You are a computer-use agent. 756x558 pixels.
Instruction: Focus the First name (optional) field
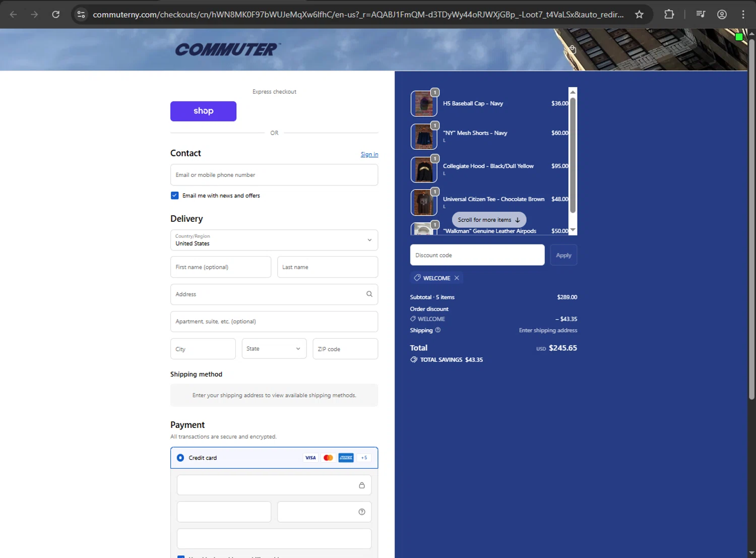pos(221,267)
